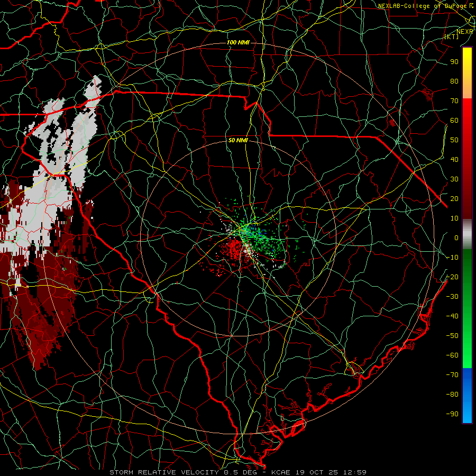476x476 pixels.
Task: Click the [KT] units label
Action: point(451,36)
